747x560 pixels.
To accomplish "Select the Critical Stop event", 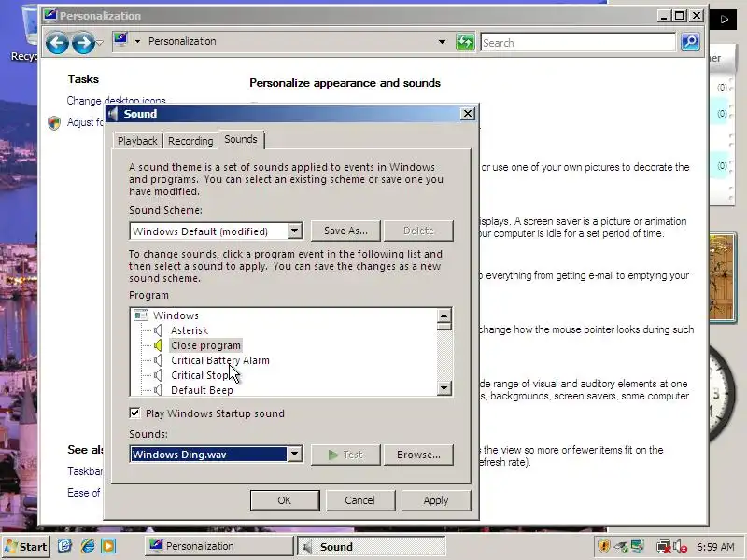I will coord(200,375).
